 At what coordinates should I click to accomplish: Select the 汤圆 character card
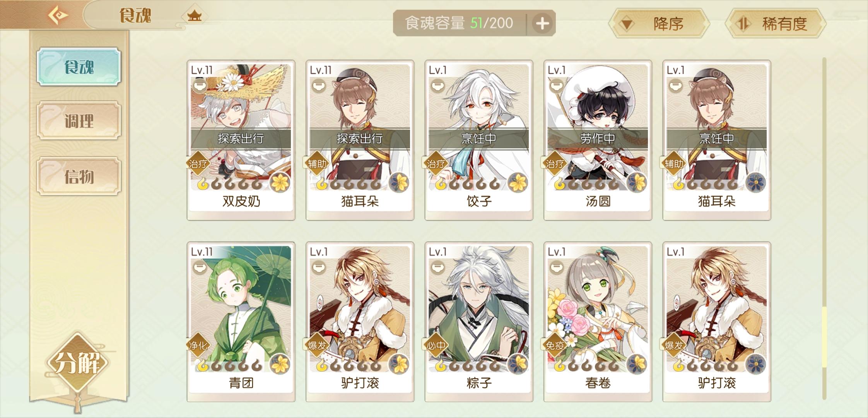598,140
